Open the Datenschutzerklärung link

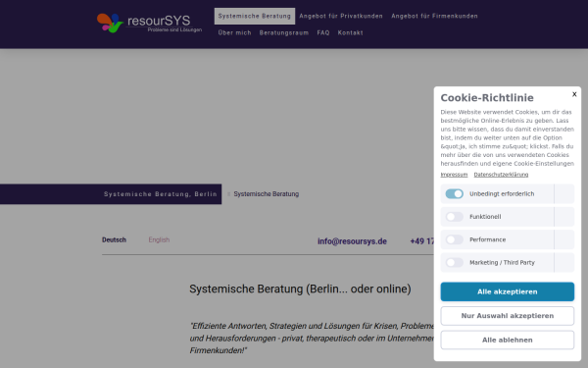pos(501,175)
